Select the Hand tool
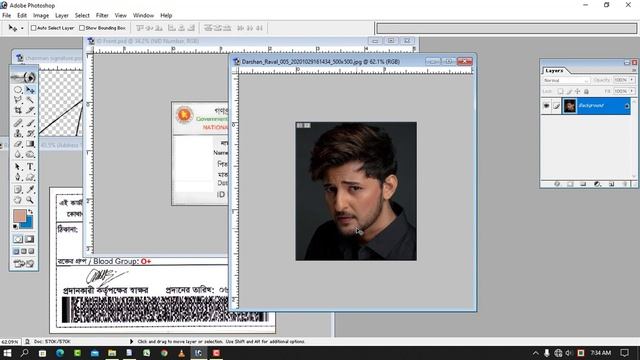 coord(18,200)
